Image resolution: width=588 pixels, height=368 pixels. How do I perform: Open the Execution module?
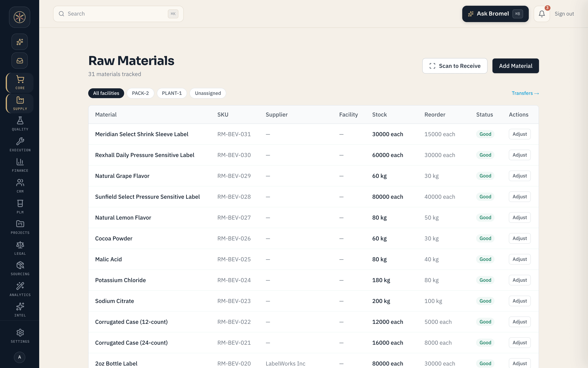pos(20,145)
